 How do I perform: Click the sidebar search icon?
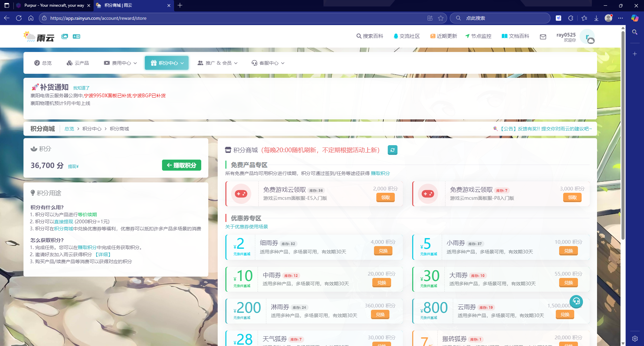pyautogui.click(x=635, y=32)
